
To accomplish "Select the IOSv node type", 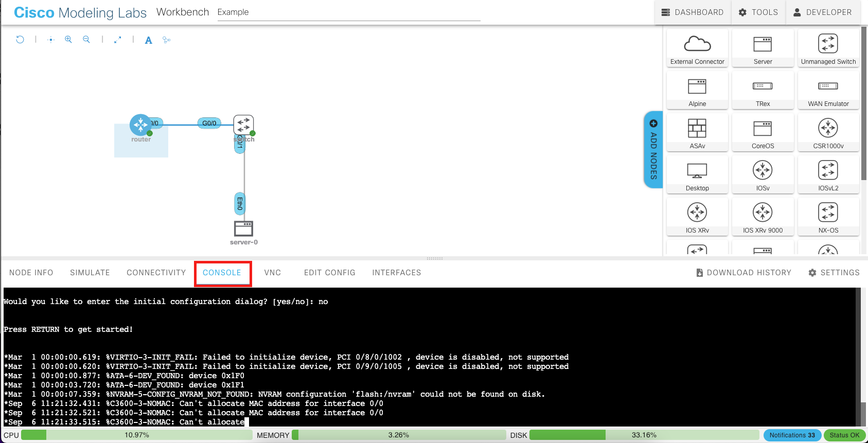I will click(763, 175).
